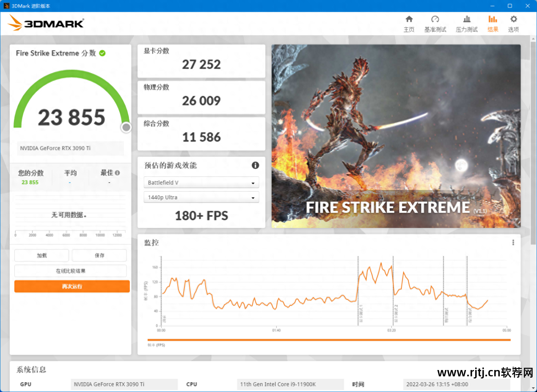
Task: Open the 主页 home tab
Action: (409, 24)
